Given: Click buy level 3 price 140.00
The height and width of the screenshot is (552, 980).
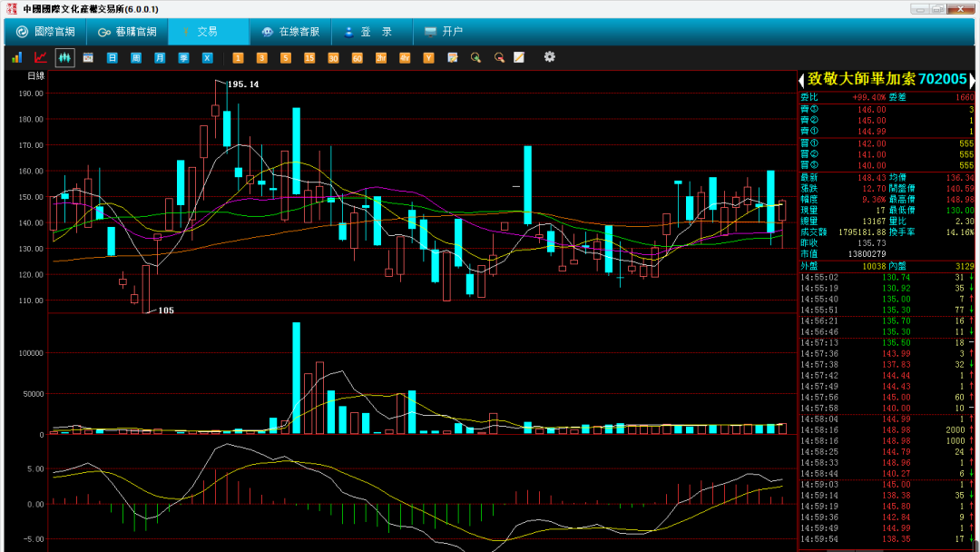Looking at the screenshot, I should click(871, 165).
